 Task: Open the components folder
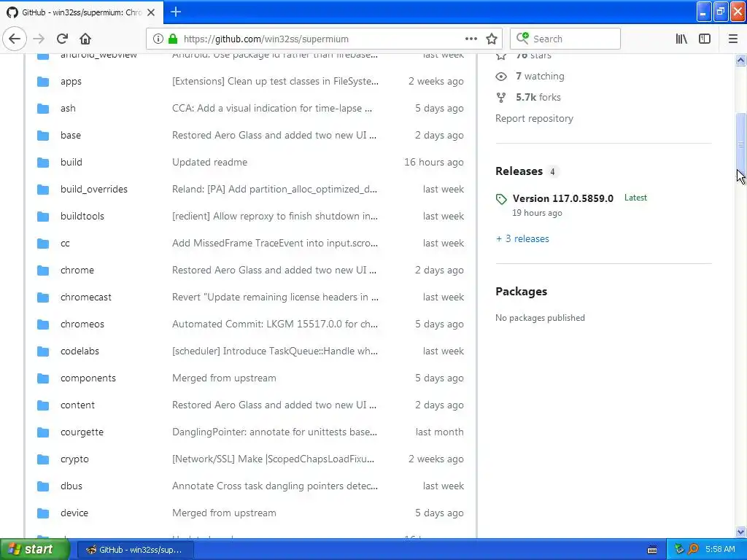tap(88, 378)
